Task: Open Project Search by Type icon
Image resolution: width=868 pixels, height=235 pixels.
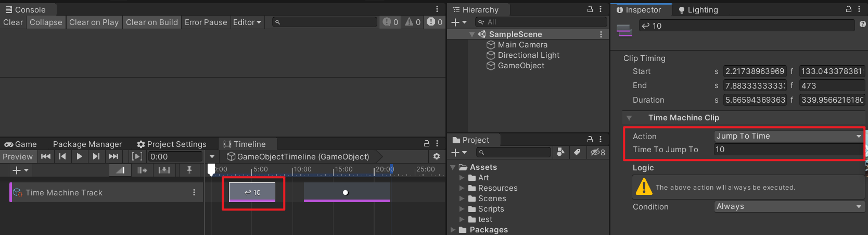Action: coord(561,152)
